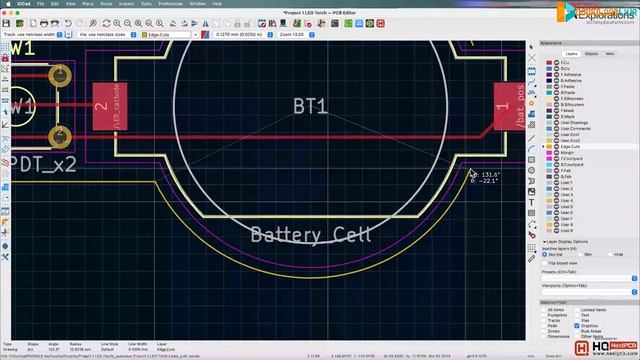Check Footprints in the selection filter

544,315
